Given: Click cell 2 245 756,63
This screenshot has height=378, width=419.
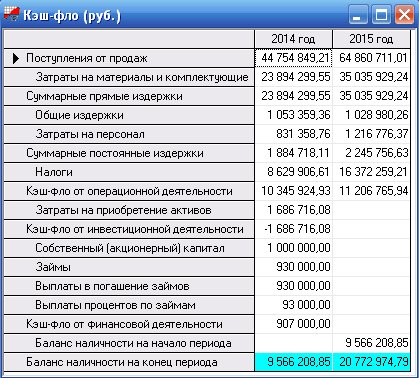Looking at the screenshot, I should click(371, 153).
